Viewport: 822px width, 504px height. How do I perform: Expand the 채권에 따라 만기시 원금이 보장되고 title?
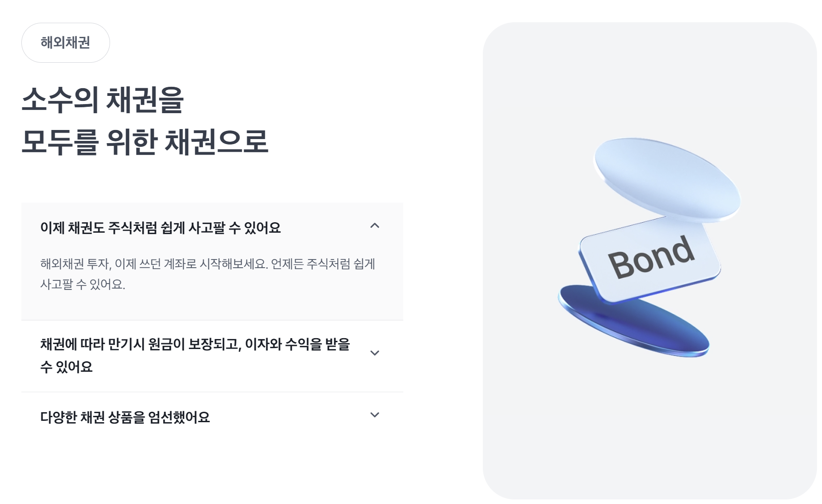[195, 344]
